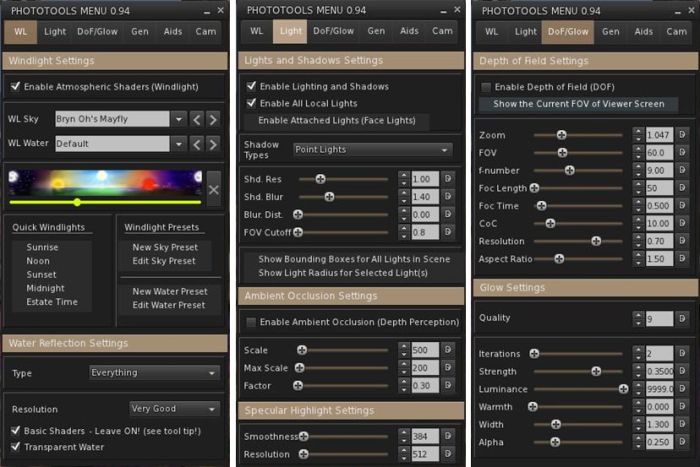Expand the Shadow Types dropdown
700x467 pixels.
445,150
